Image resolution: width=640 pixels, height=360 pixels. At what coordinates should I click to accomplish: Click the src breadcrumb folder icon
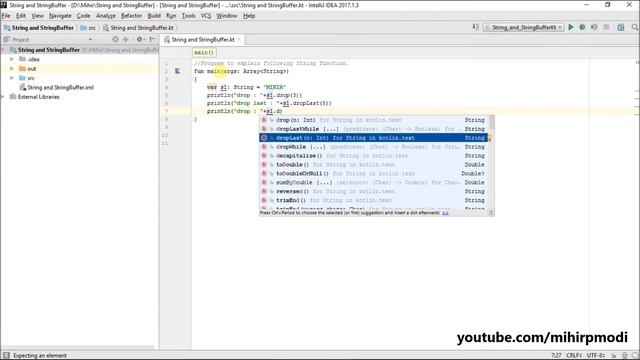click(84, 28)
